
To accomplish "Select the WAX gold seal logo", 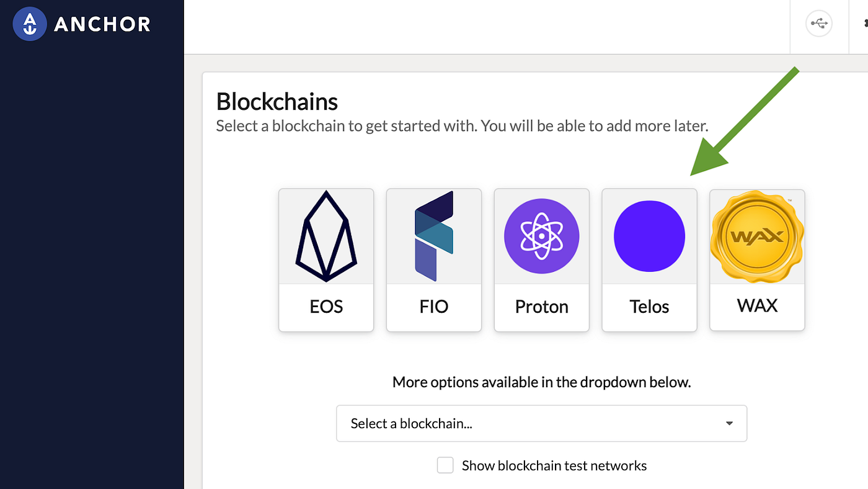I will 757,236.
